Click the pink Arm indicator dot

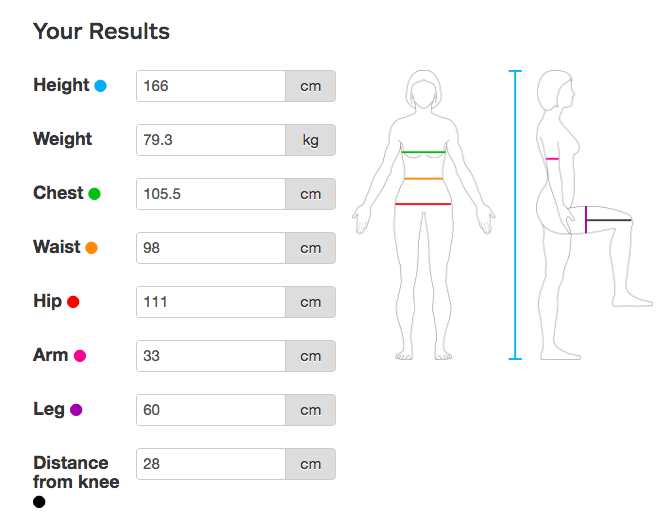(x=80, y=356)
